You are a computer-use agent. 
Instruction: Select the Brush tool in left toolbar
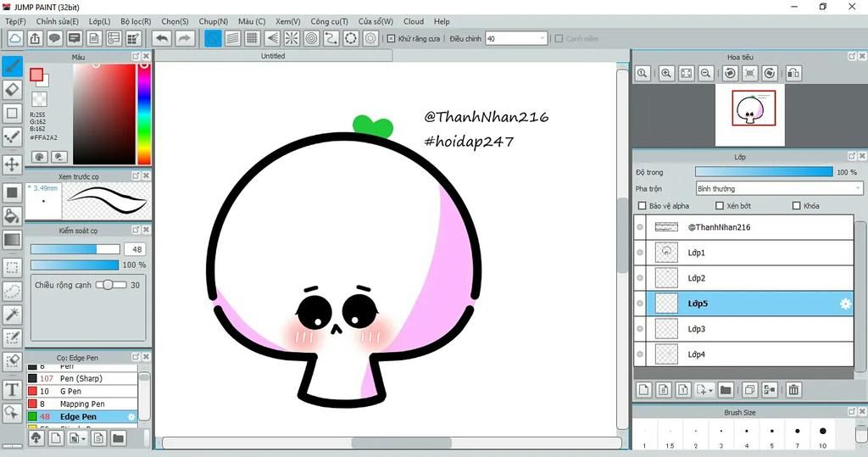(12, 66)
